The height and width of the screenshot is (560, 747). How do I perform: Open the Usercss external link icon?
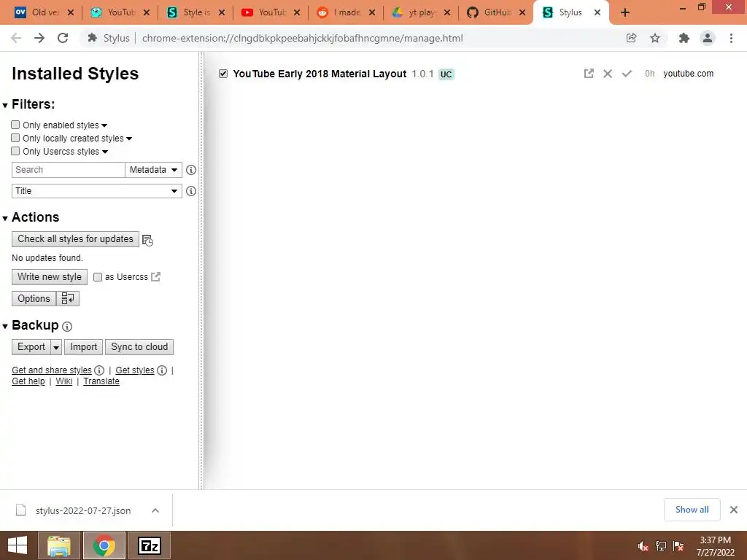[x=156, y=276]
